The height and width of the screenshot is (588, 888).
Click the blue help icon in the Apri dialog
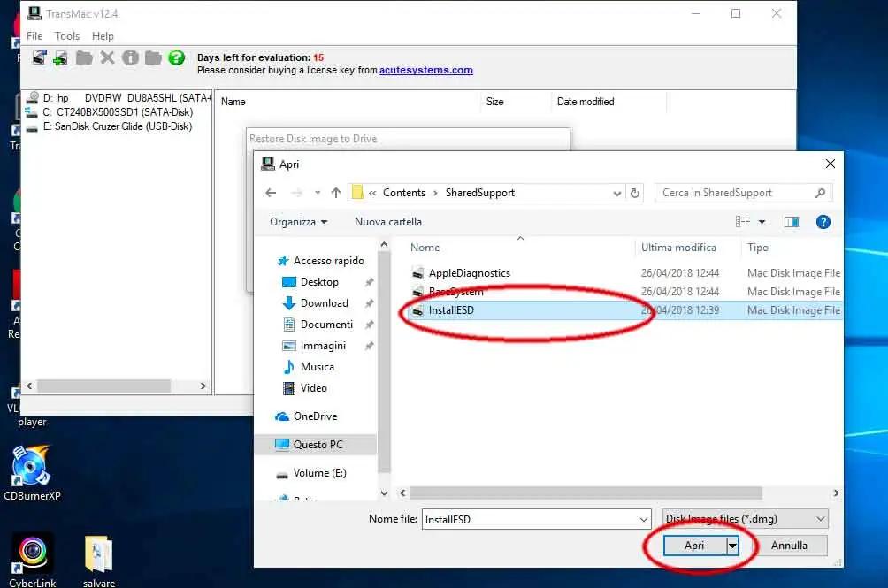click(823, 222)
